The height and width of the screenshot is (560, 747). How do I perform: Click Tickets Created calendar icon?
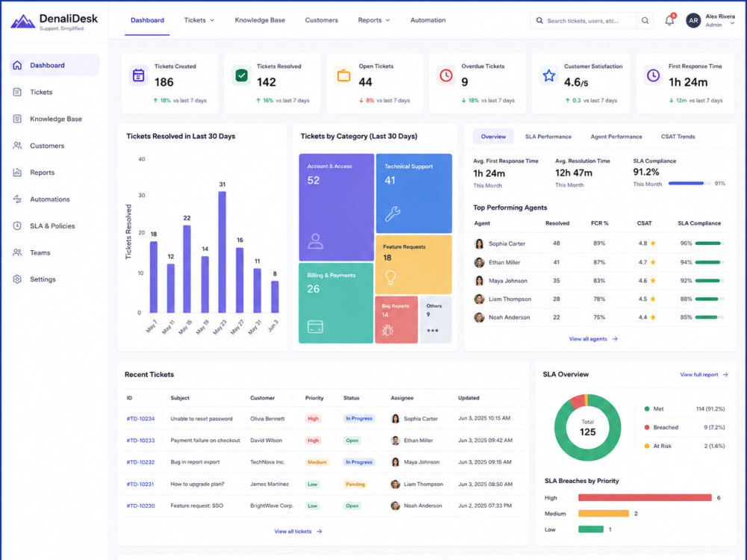point(139,75)
